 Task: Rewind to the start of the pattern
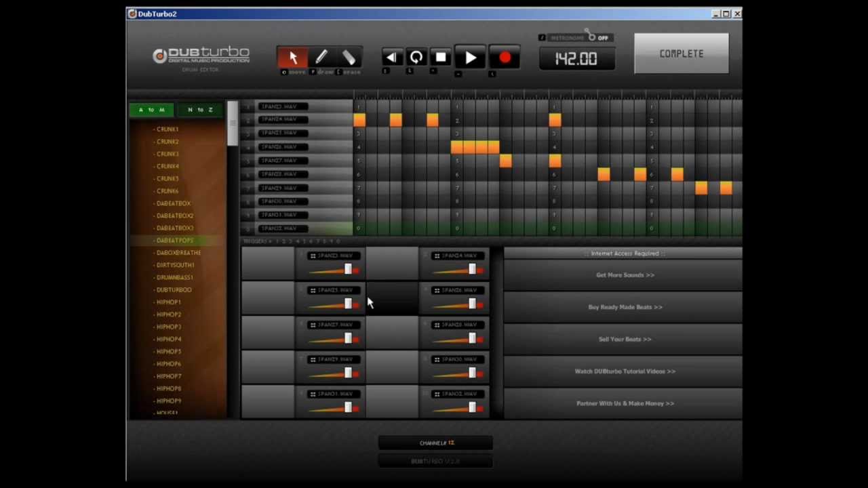pyautogui.click(x=391, y=58)
